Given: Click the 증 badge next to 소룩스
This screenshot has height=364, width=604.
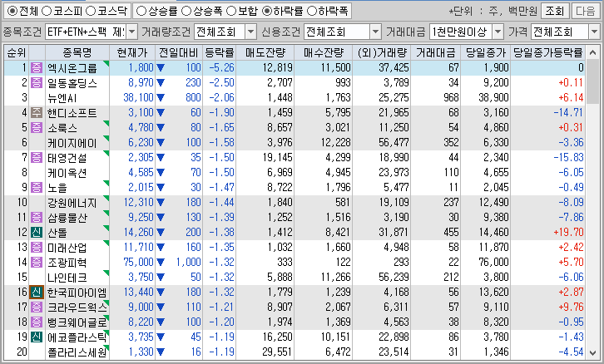Looking at the screenshot, I should pos(37,128).
